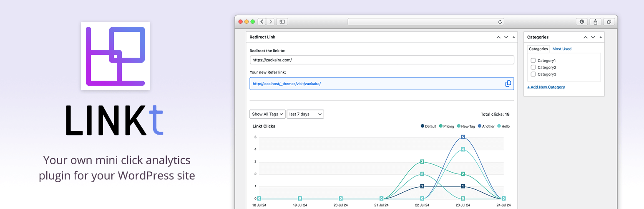Select the Categories tab

(x=538, y=49)
